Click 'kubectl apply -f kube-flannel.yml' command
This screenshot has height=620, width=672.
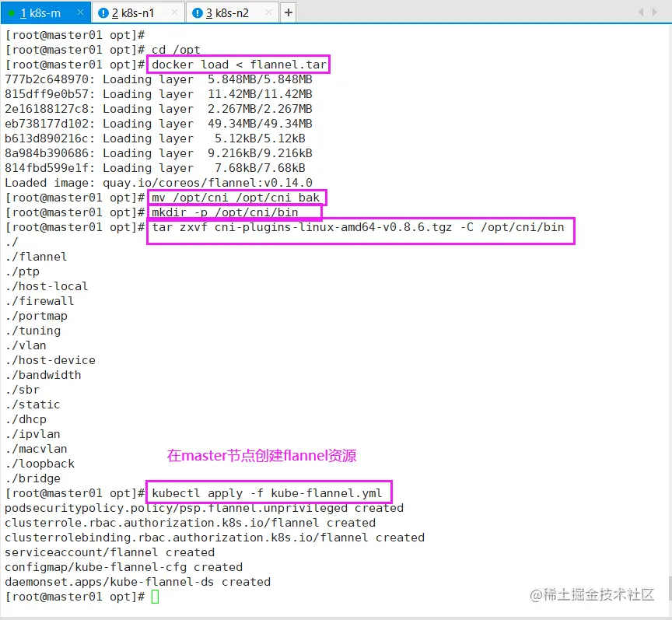coord(267,493)
